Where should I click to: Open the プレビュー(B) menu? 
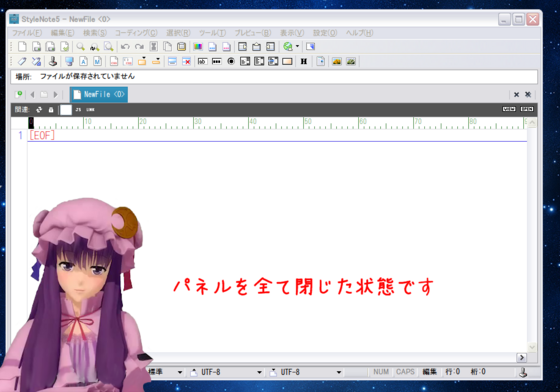coord(253,33)
